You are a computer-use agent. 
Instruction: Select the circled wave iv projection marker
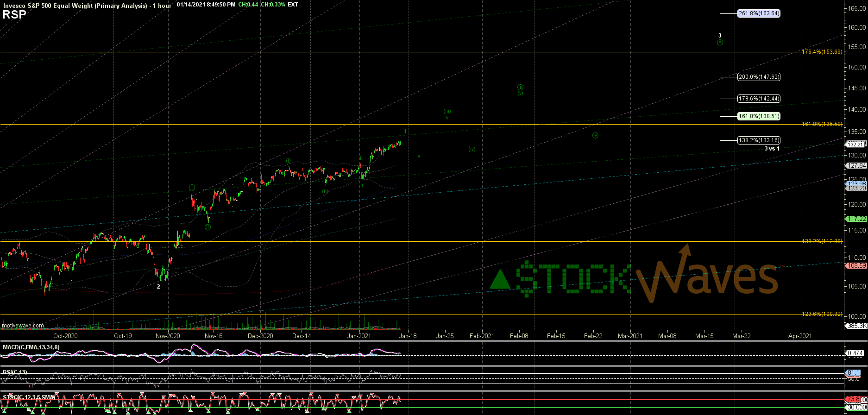pyautogui.click(x=595, y=136)
